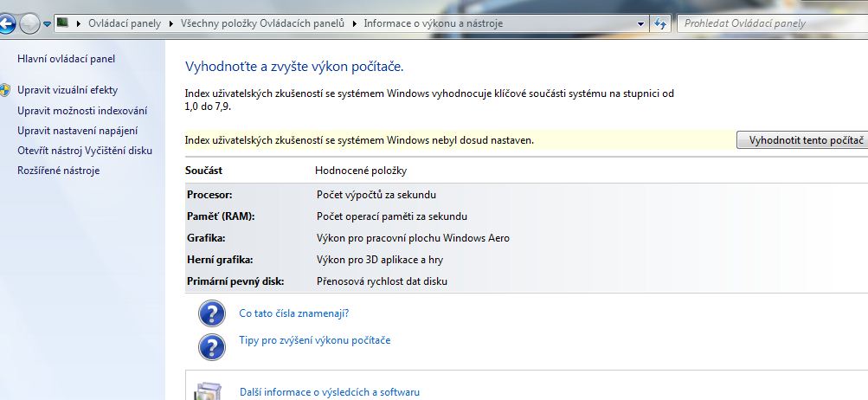Screen dimensions: 868x400
Task: Open Upravit možnosti indexování
Action: coord(82,111)
